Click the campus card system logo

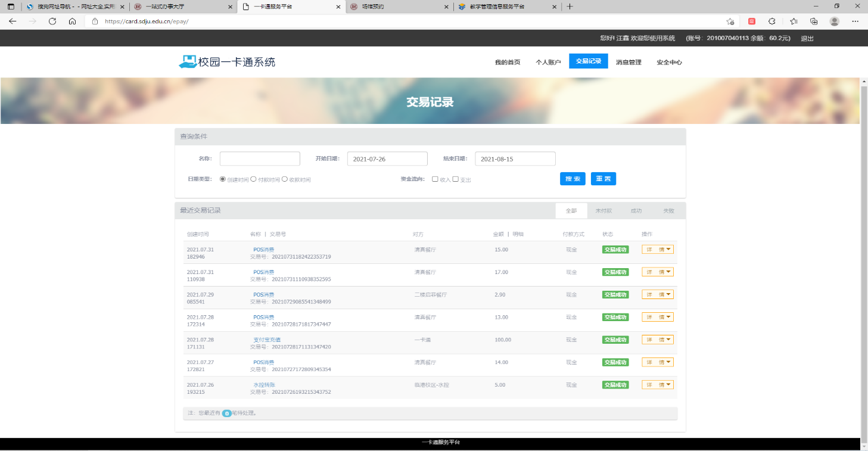coord(227,62)
